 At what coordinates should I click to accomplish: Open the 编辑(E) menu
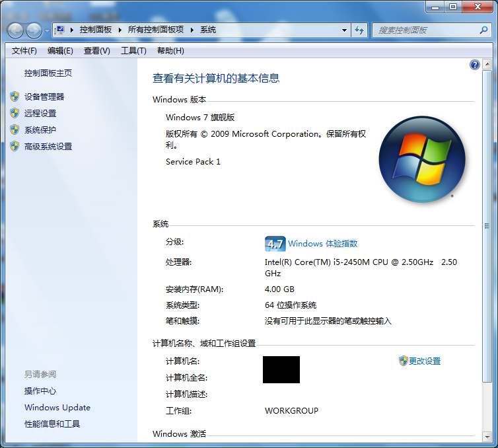60,51
